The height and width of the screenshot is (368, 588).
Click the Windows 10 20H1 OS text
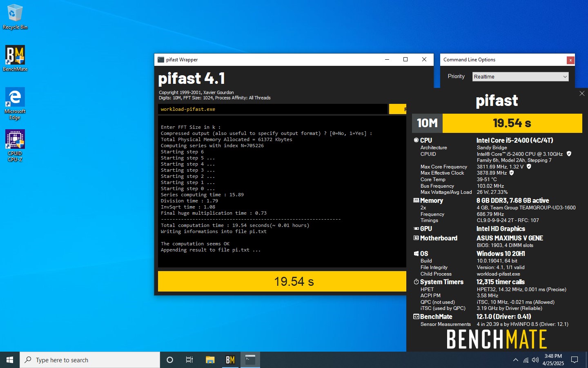501,254
